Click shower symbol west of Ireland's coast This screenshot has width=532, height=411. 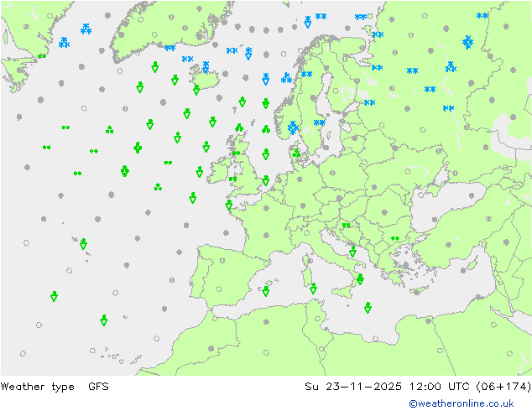point(200,172)
